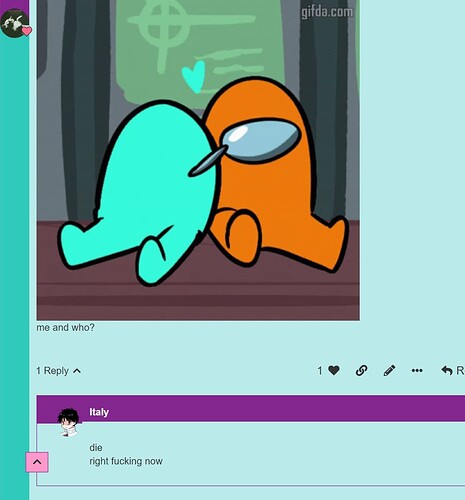
Task: Copy the post link with the chain icon
Action: click(x=362, y=370)
